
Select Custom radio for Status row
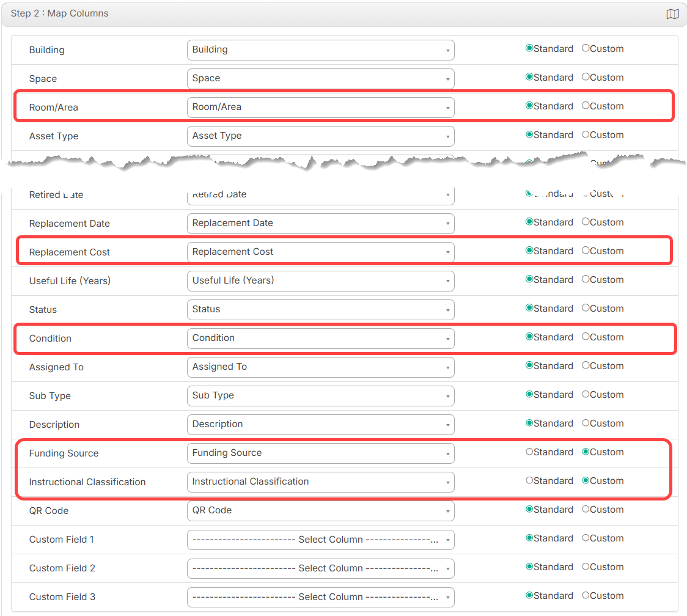tap(586, 308)
